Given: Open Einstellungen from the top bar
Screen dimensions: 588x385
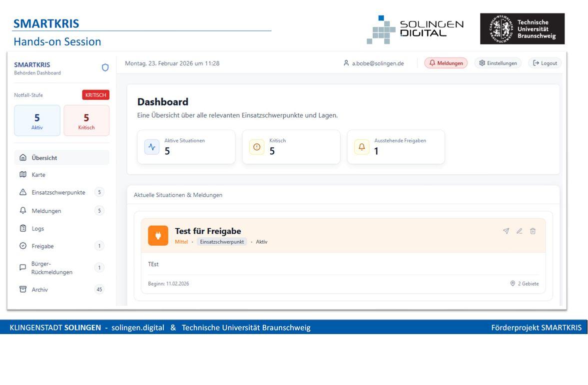Looking at the screenshot, I should [x=498, y=63].
